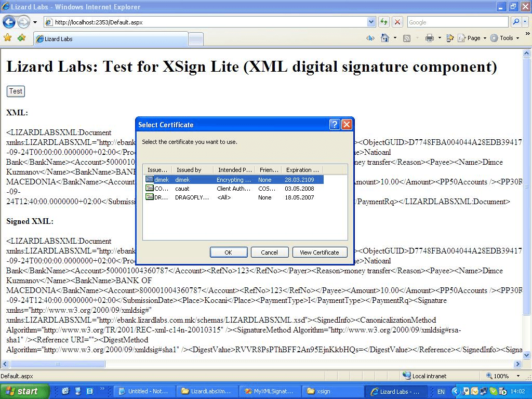Click OK in Select Certificate dialog

[228, 252]
